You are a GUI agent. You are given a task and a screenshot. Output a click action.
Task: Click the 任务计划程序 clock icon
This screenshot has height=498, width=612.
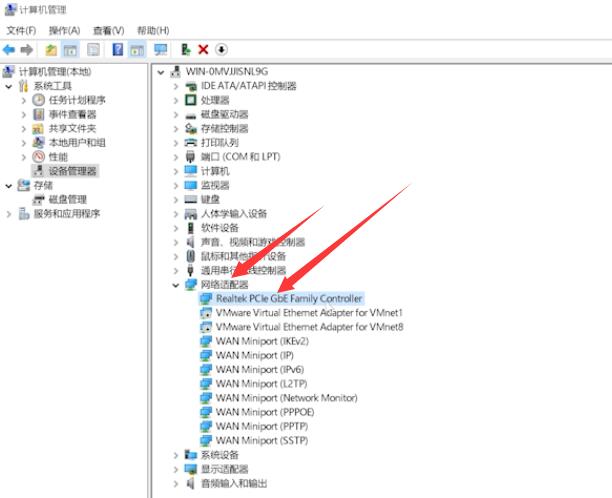tap(38, 100)
